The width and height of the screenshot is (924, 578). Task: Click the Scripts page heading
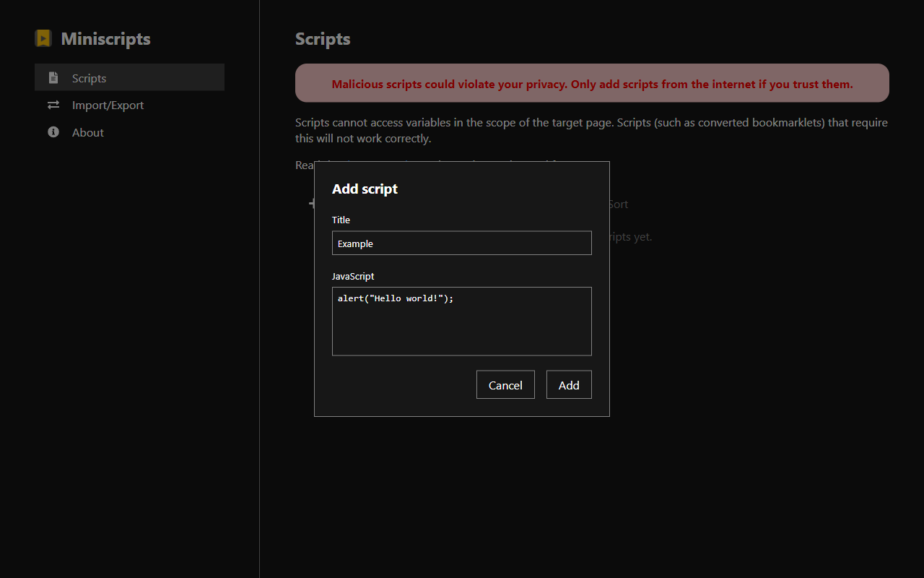[323, 38]
